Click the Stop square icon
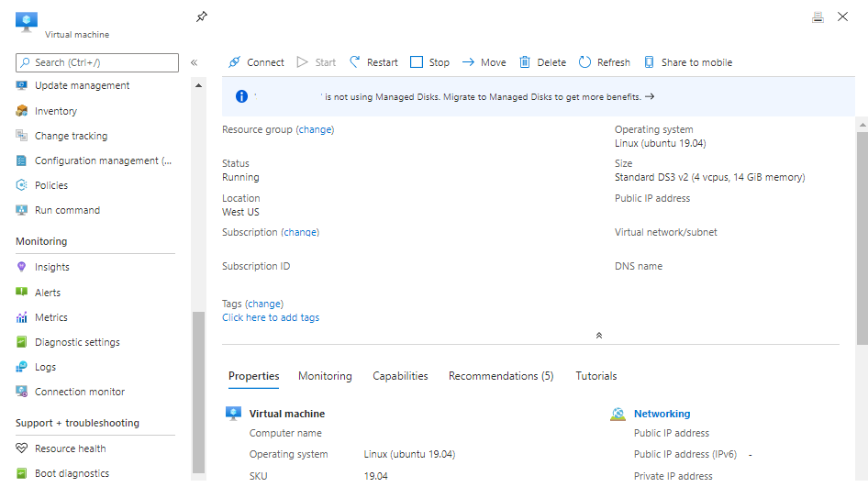868x487 pixels. coord(417,62)
